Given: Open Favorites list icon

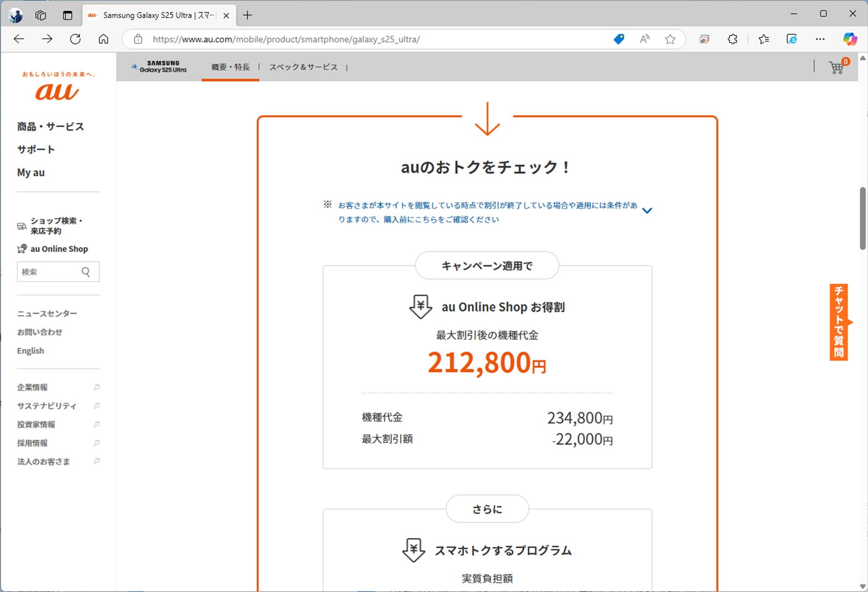Looking at the screenshot, I should (x=764, y=39).
